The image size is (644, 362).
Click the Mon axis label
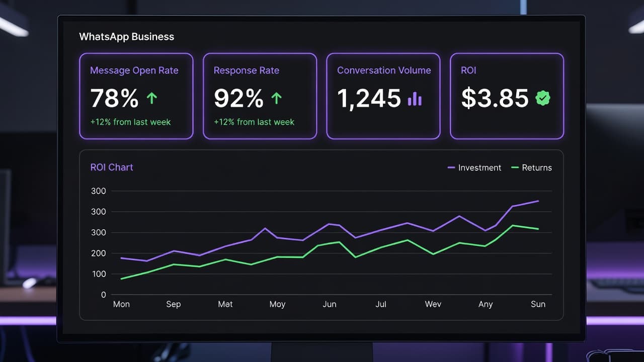(121, 304)
